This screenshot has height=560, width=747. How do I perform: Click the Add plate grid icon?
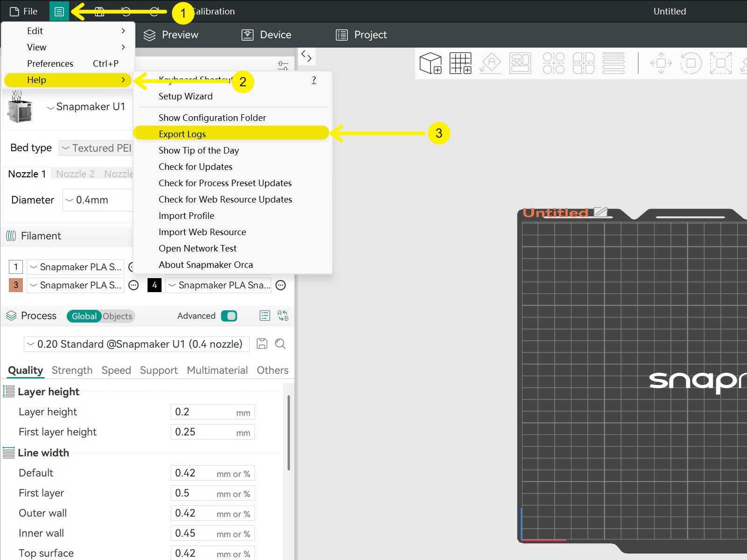click(460, 63)
